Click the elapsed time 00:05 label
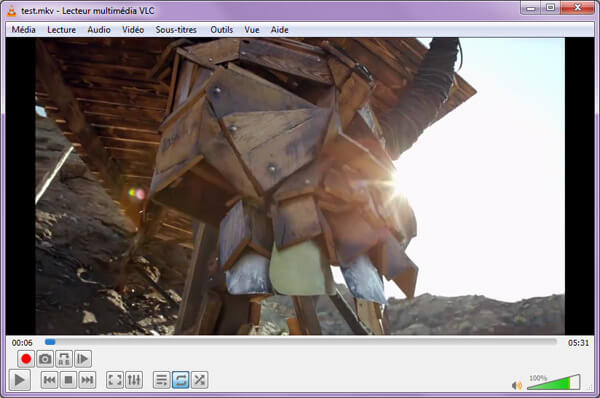Screen dimensions: 600x398 (22, 343)
